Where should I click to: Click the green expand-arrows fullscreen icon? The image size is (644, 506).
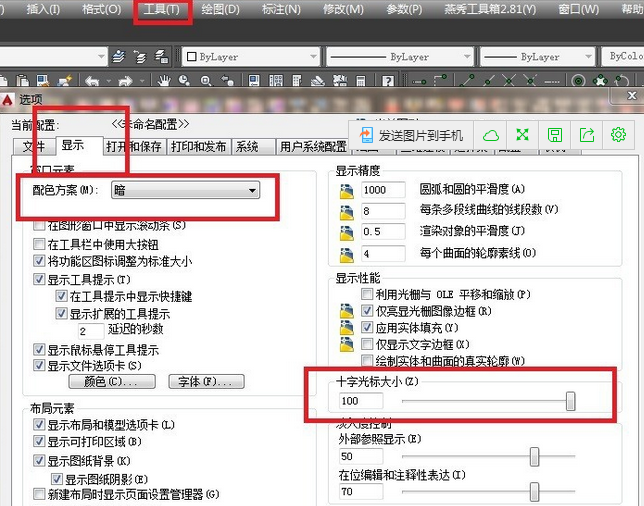pyautogui.click(x=522, y=134)
